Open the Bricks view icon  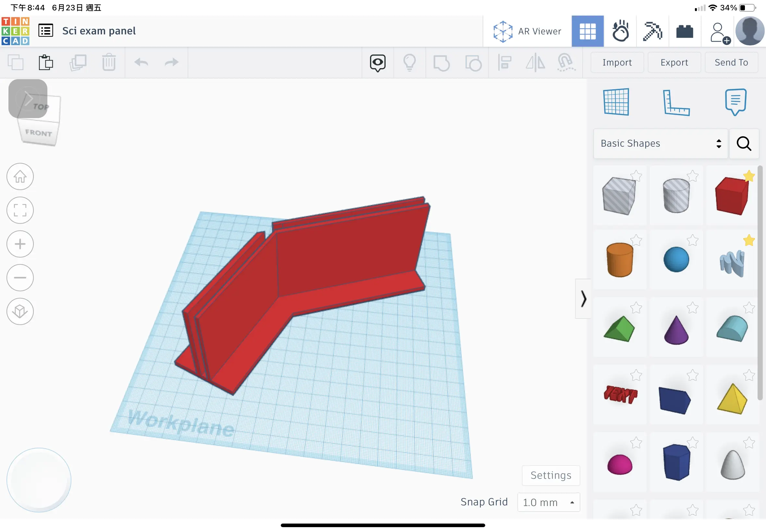[x=684, y=31]
